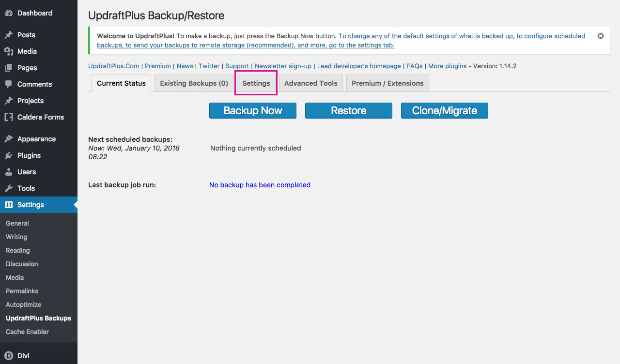Open Pages in the admin menu

point(27,68)
